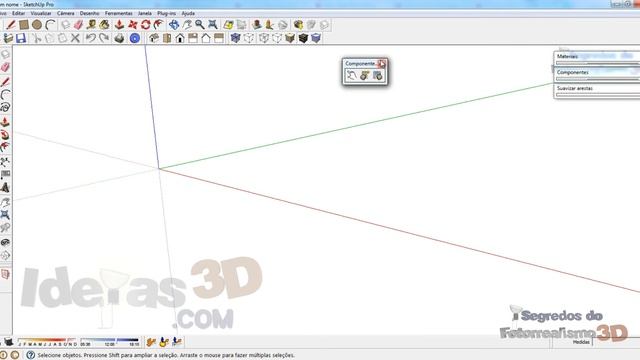Open the Ajuda menu
This screenshot has height=360, width=640.
tap(188, 13)
